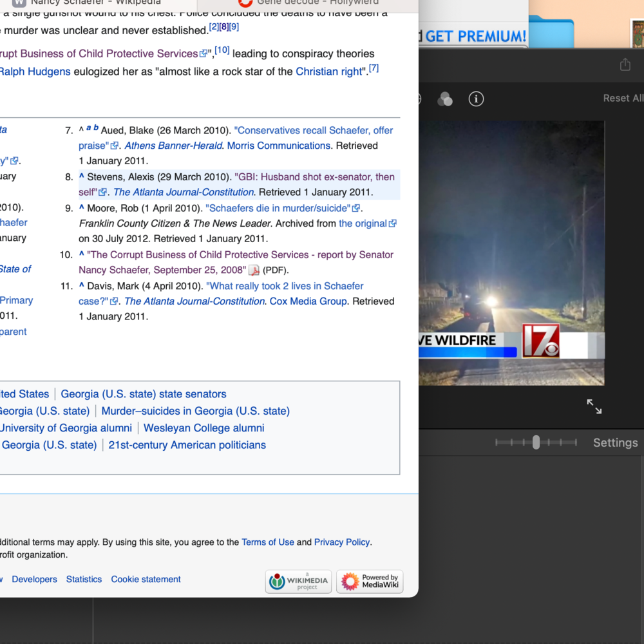Click the blue folder on the desktop

coord(551,32)
